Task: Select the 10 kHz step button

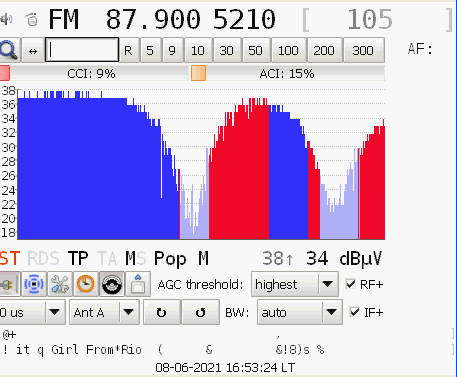Action: point(198,51)
